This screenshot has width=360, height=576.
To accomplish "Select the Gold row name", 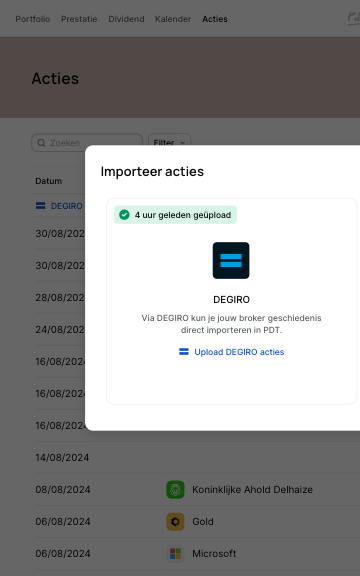I will pos(203,522).
